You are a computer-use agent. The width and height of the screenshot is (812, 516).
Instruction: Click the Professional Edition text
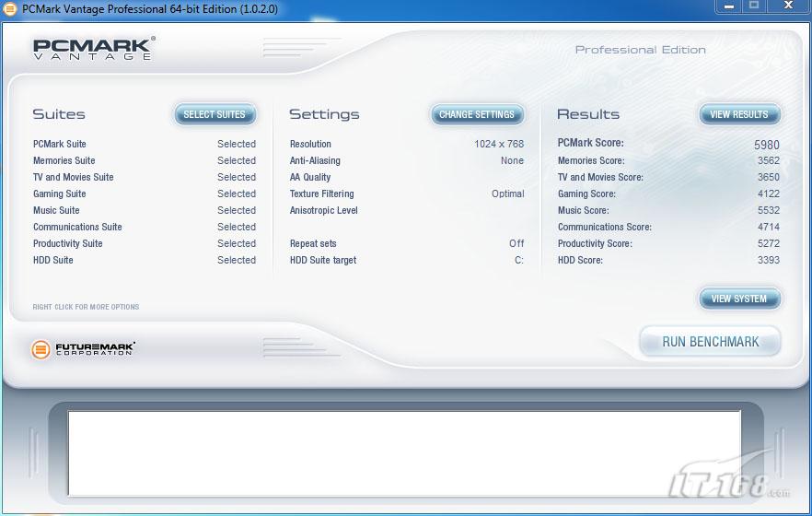click(641, 50)
